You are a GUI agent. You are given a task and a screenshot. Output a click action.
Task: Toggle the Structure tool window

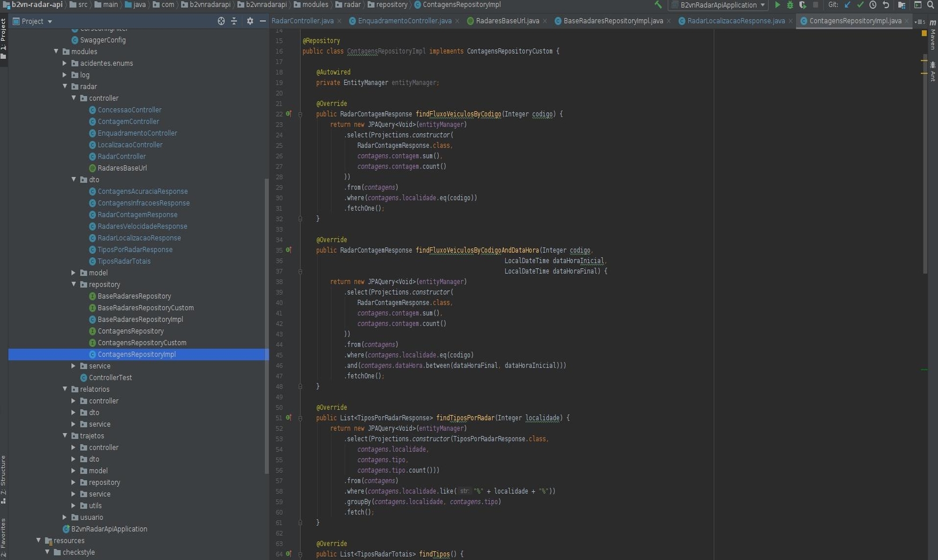pos(3,479)
